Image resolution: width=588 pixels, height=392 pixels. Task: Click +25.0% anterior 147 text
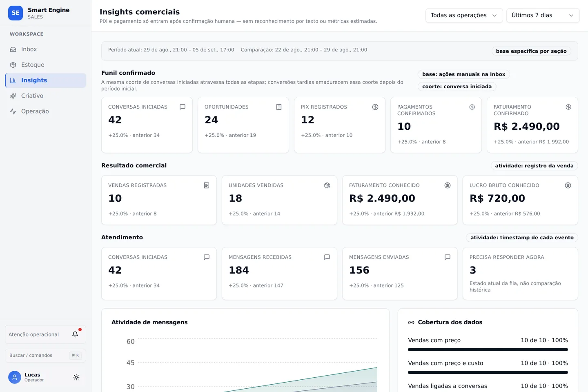[x=256, y=285]
